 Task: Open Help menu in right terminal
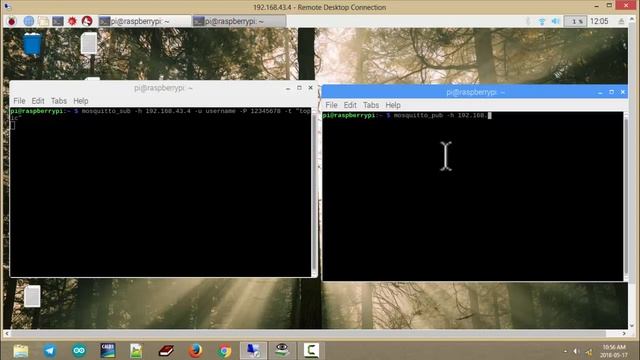[x=393, y=105]
